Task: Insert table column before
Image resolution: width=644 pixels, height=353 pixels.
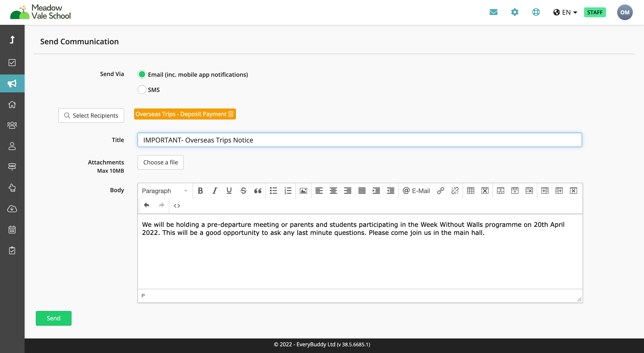Action: pyautogui.click(x=545, y=191)
